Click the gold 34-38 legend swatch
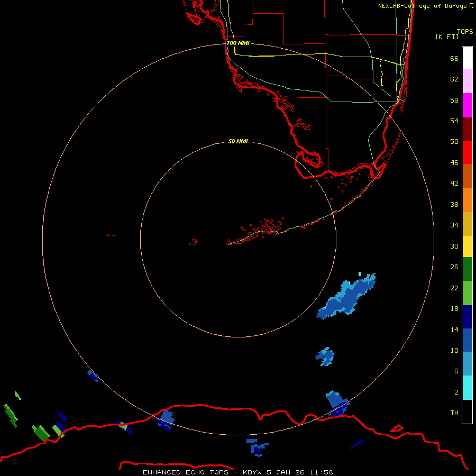The height and width of the screenshot is (476, 476). [467, 224]
